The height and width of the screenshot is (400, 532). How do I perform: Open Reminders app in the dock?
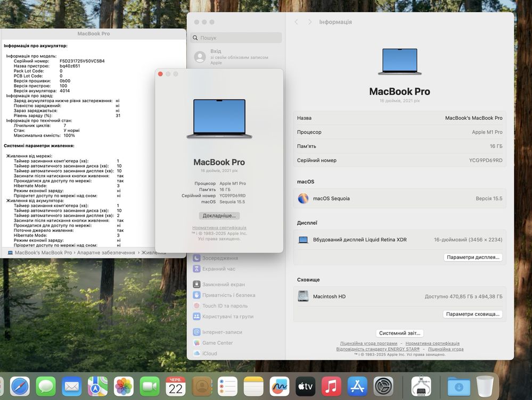227,387
